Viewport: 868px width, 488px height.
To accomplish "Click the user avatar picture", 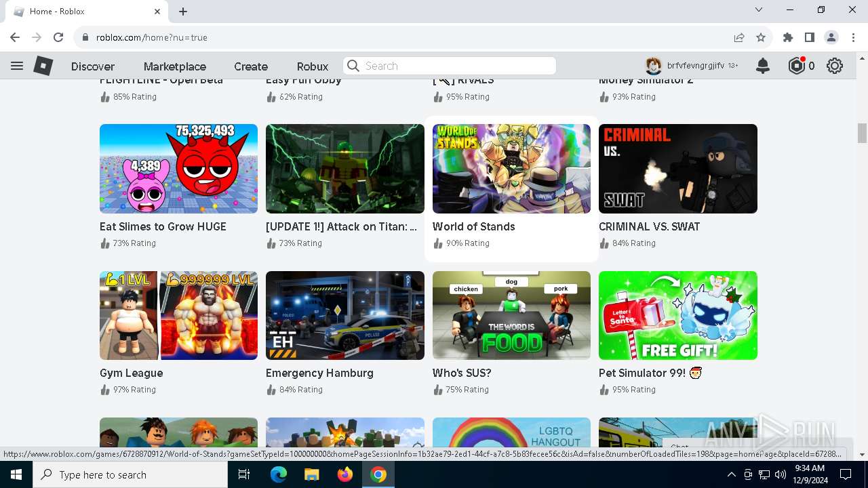I will click(653, 66).
